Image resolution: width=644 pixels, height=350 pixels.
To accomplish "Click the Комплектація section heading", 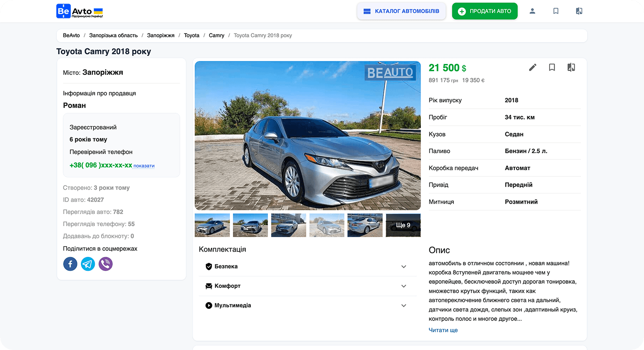I will click(x=222, y=249).
